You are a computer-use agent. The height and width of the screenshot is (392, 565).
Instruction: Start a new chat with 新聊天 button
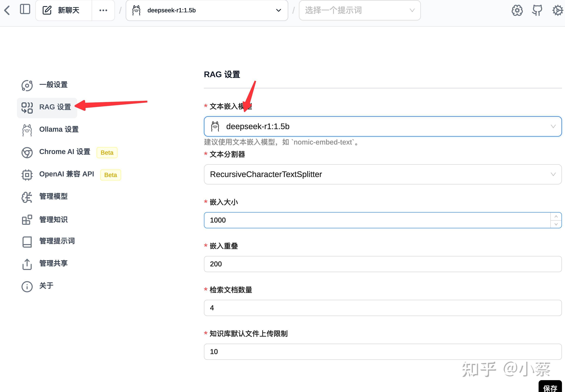pos(64,10)
